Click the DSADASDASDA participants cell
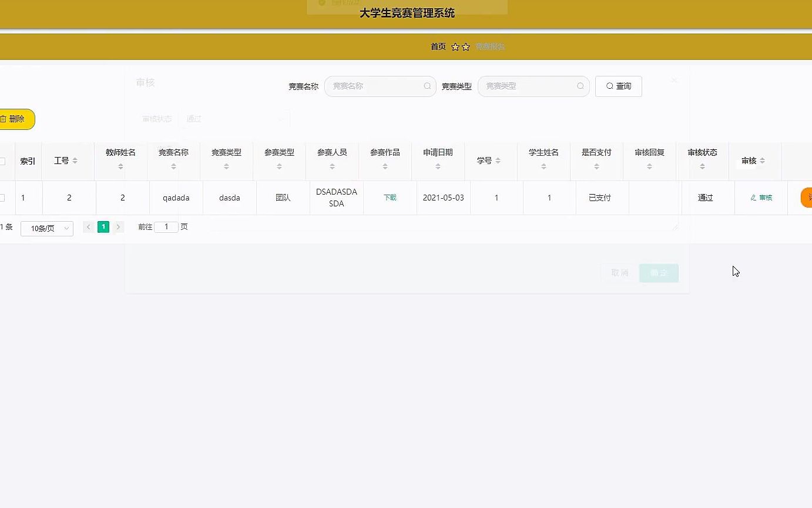This screenshot has width=812, height=508. 337,198
